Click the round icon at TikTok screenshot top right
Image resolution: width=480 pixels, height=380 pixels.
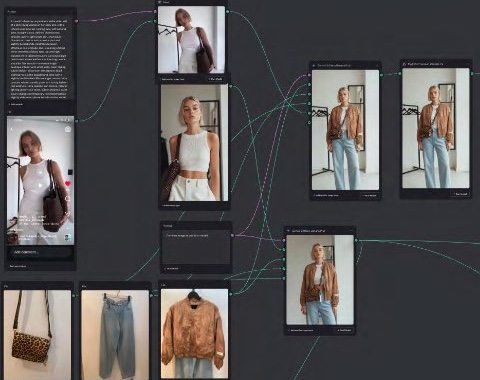(x=68, y=129)
